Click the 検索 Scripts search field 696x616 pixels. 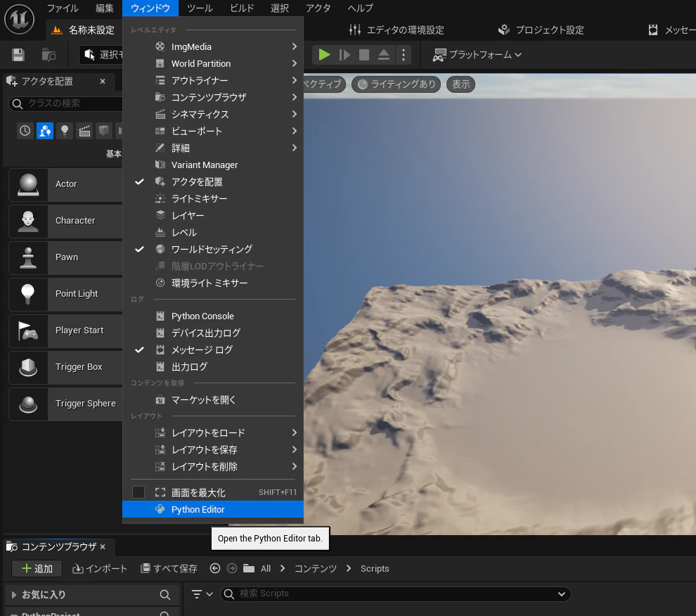point(395,593)
